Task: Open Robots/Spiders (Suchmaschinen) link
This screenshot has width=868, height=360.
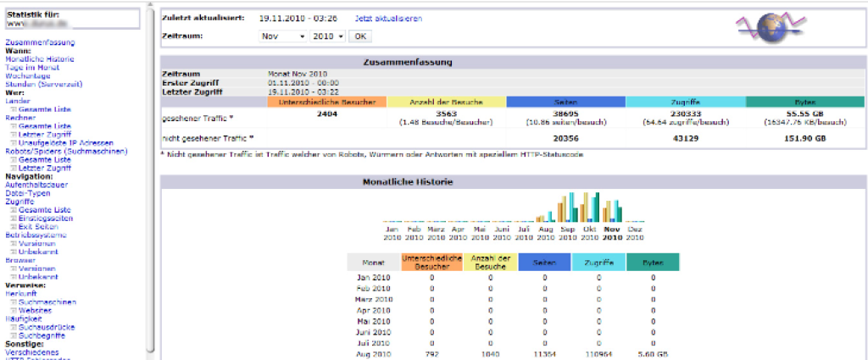Action: [x=66, y=151]
